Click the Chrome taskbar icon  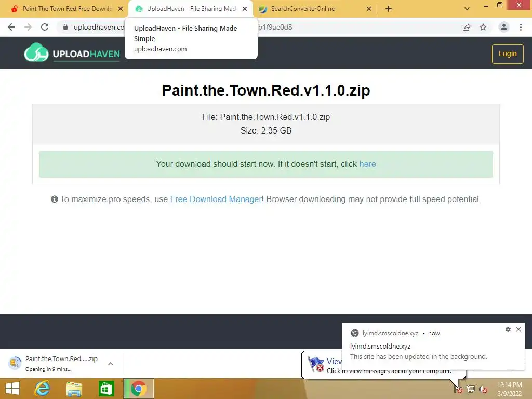pyautogui.click(x=138, y=389)
